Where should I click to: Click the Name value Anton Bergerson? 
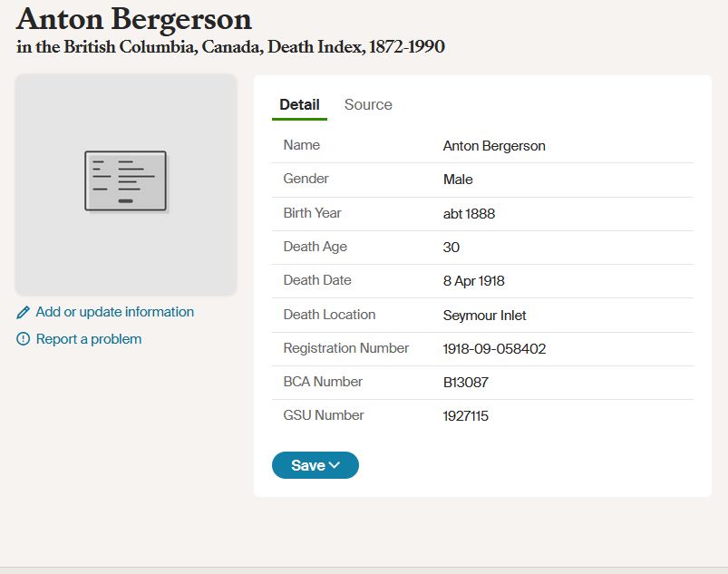(x=494, y=146)
